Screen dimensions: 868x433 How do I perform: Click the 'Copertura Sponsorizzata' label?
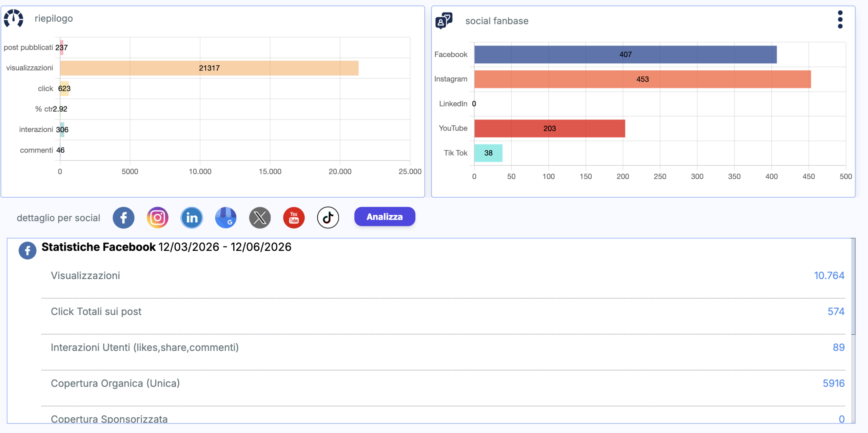[x=109, y=419]
